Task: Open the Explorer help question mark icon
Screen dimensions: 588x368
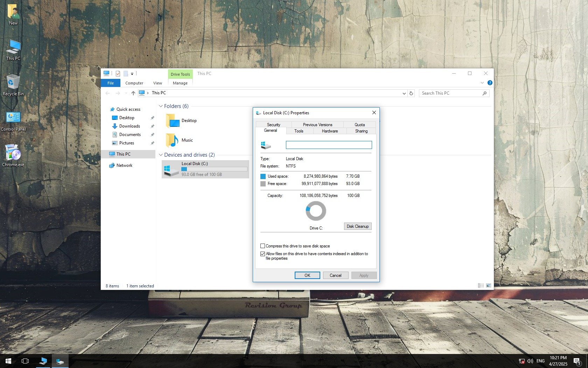Action: [x=490, y=83]
